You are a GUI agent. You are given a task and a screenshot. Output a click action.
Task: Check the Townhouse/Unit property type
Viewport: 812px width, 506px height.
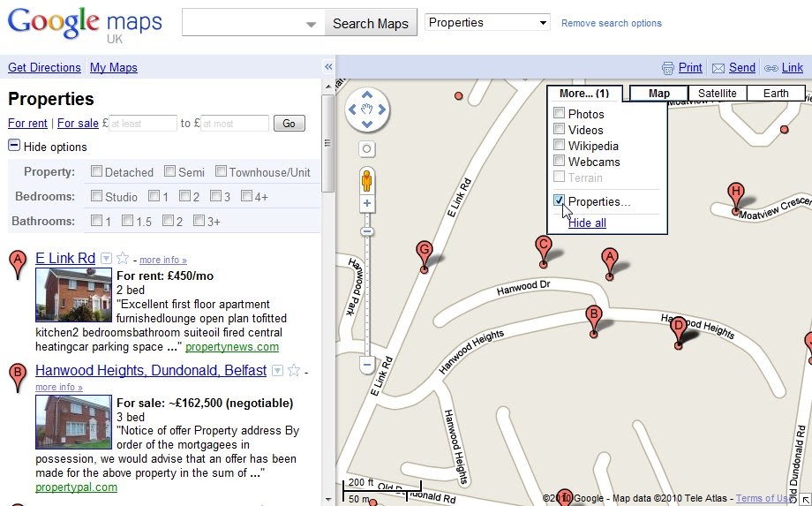[222, 171]
